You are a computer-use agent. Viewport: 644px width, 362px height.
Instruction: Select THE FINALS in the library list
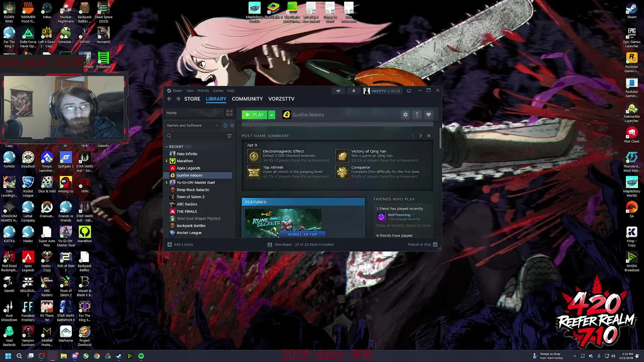(x=198, y=211)
